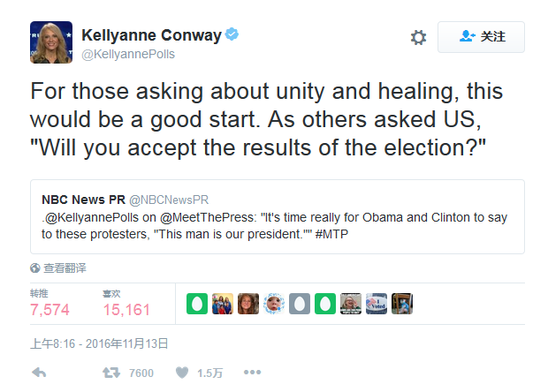Click the Kellyanne Conway display name
548x392 pixels.
[x=150, y=34]
